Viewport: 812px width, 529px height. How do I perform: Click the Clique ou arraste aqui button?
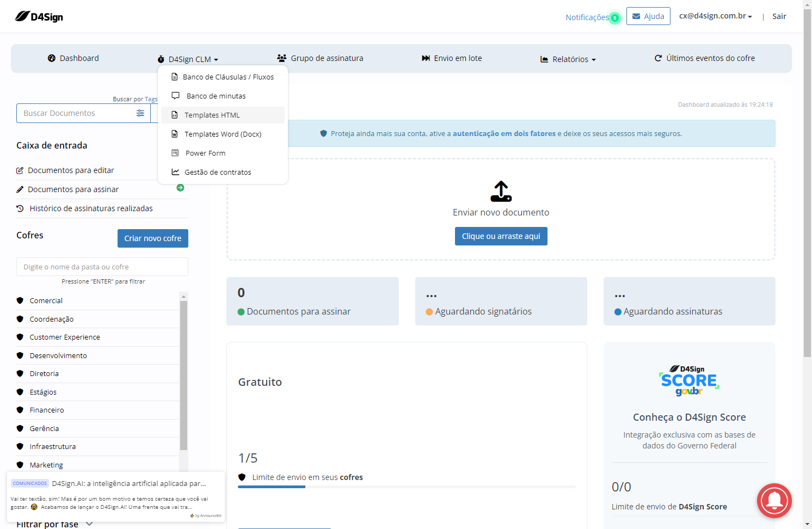click(x=501, y=236)
